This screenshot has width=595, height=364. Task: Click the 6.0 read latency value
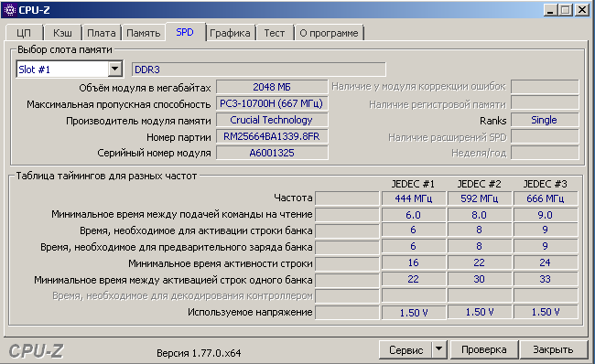(x=413, y=215)
